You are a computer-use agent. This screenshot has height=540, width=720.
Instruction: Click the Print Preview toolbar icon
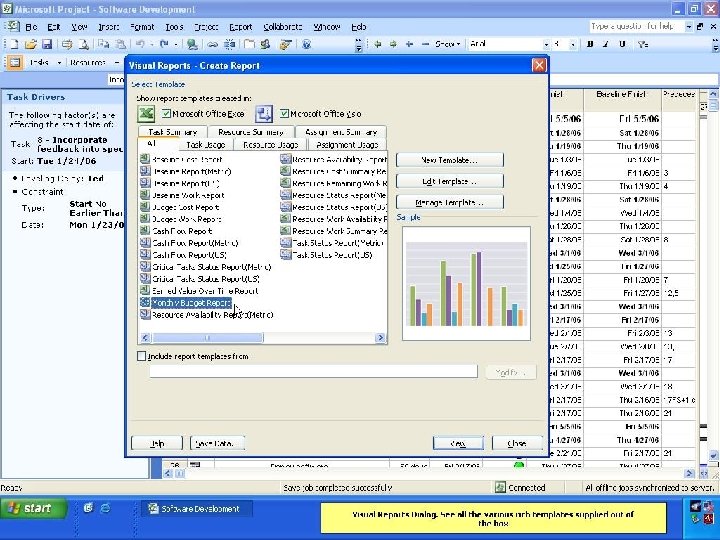(x=83, y=44)
